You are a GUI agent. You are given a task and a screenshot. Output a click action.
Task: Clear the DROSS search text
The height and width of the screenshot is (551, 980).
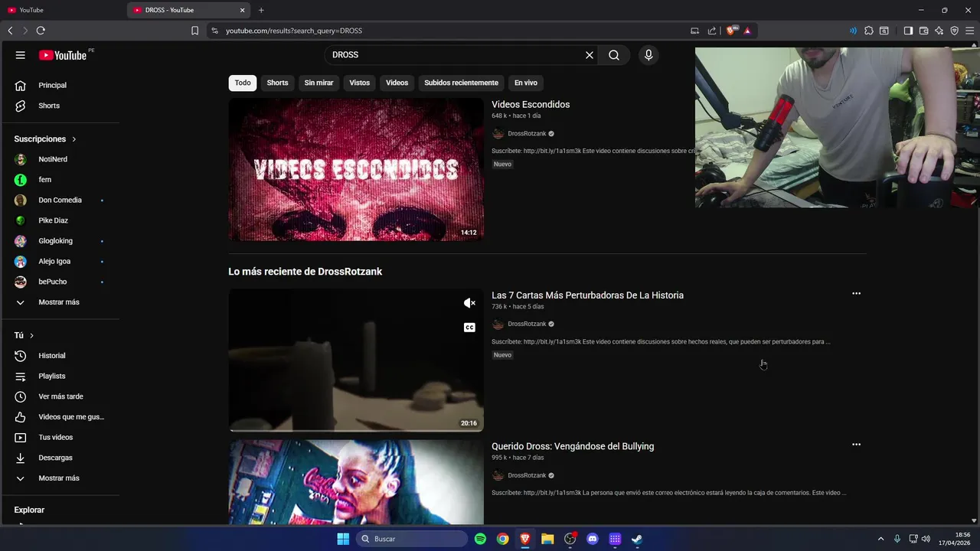[590, 55]
